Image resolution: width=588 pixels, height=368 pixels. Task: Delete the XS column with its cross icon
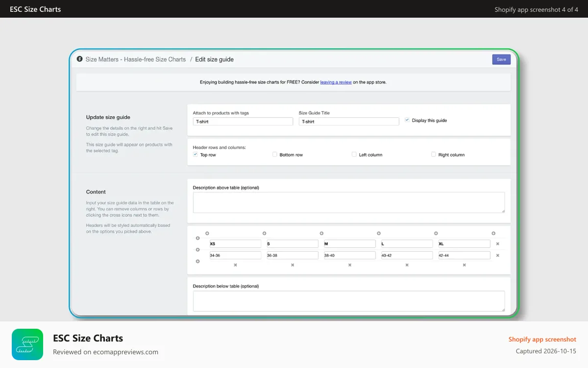[x=235, y=265]
